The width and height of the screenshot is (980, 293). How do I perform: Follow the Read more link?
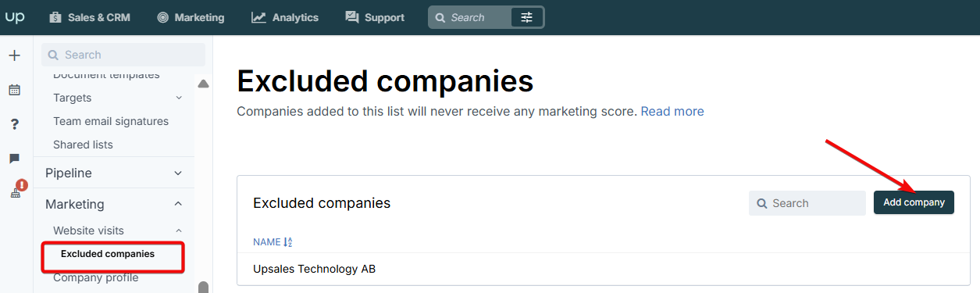[672, 112]
